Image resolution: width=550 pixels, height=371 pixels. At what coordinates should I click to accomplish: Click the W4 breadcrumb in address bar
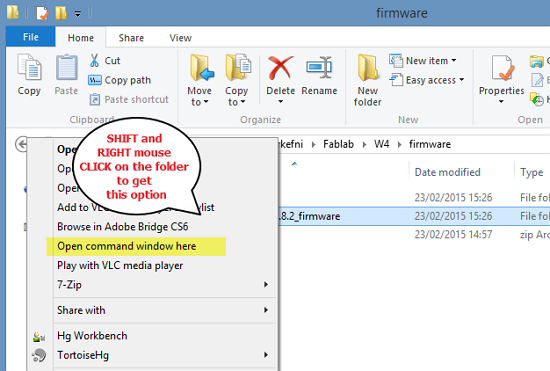click(382, 144)
